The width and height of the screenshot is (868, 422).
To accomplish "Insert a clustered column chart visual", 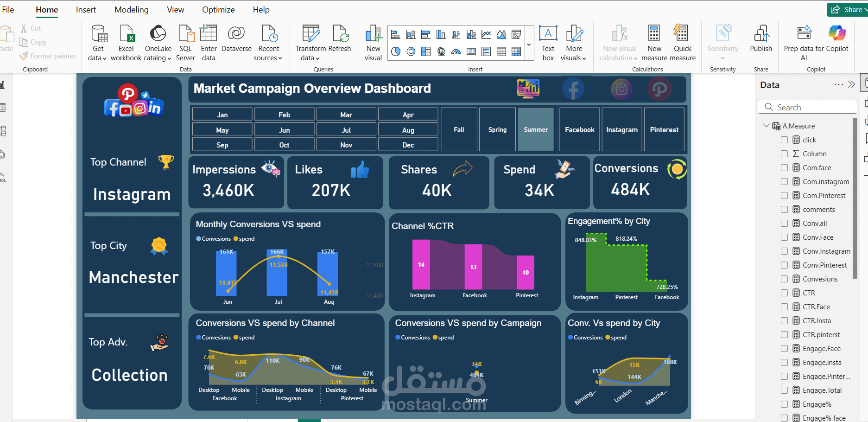I will tap(441, 34).
